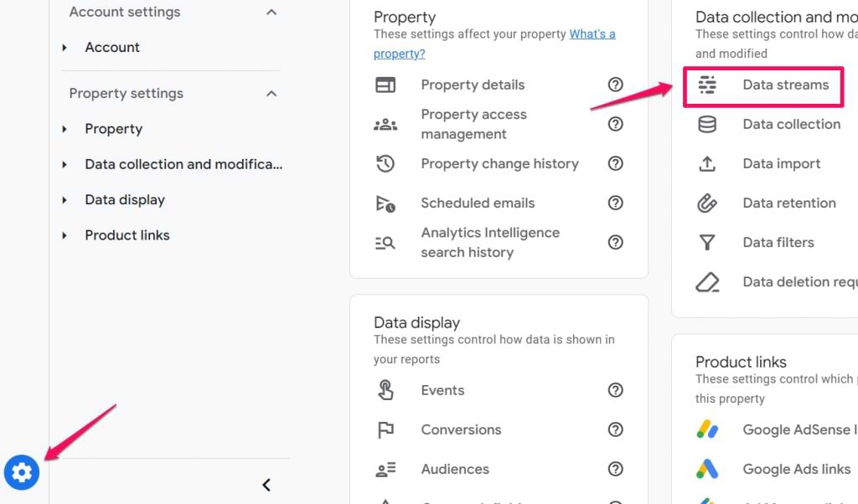Screen dimensions: 858x504
Task: Click the Data deletion requests icon
Action: tap(707, 282)
